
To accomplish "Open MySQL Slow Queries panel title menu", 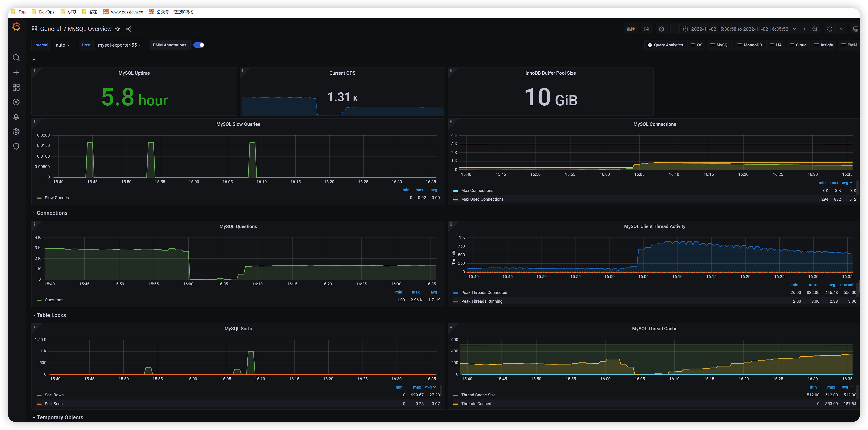I will tap(238, 124).
